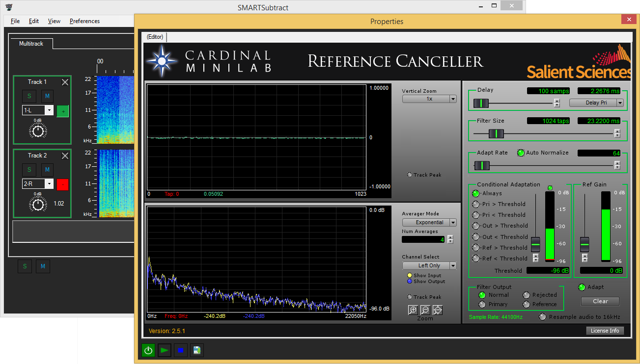The image size is (640, 364).
Task: Click the green play button
Action: tap(165, 350)
